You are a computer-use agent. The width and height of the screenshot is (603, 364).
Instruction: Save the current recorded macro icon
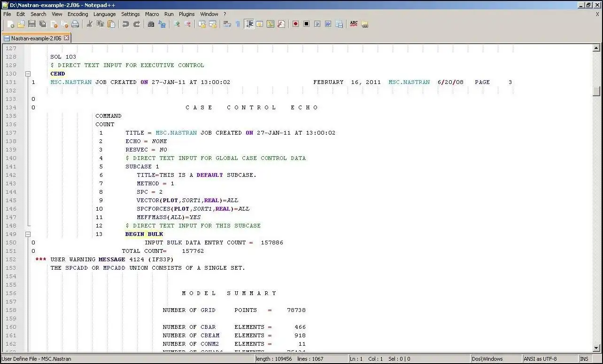point(339,24)
